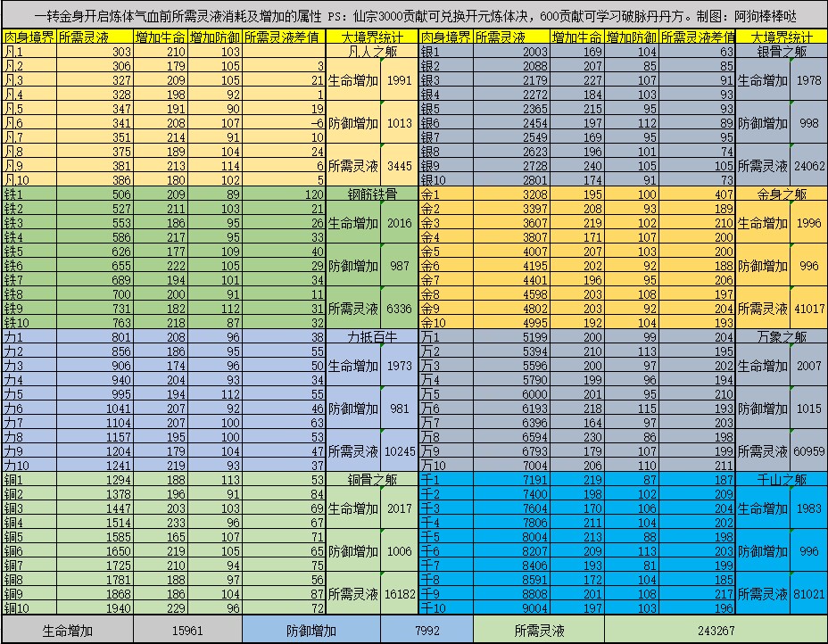The width and height of the screenshot is (828, 644).
Task: Click the 千10 row label cell
Action: pyautogui.click(x=446, y=607)
